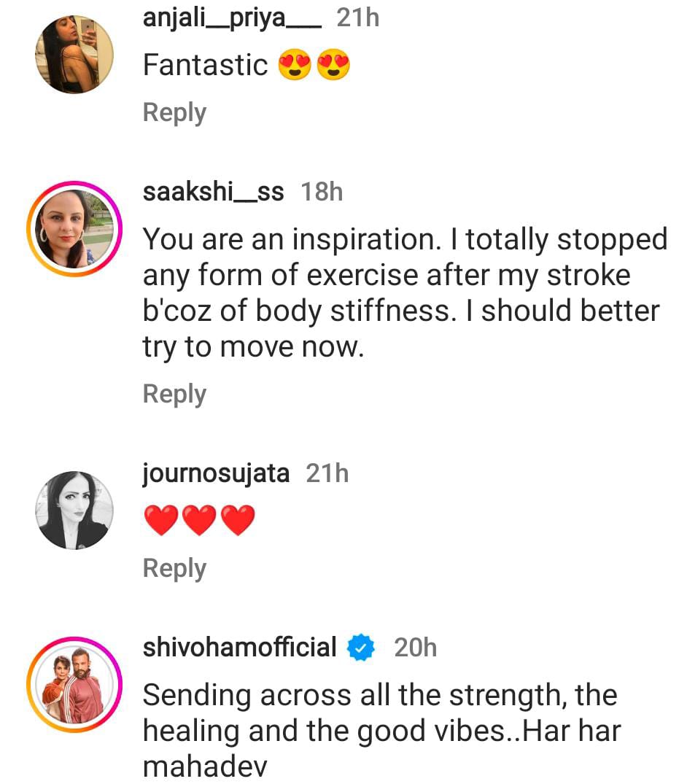The width and height of the screenshot is (679, 784).
Task: Tap the three red heart emojis
Action: [199, 521]
